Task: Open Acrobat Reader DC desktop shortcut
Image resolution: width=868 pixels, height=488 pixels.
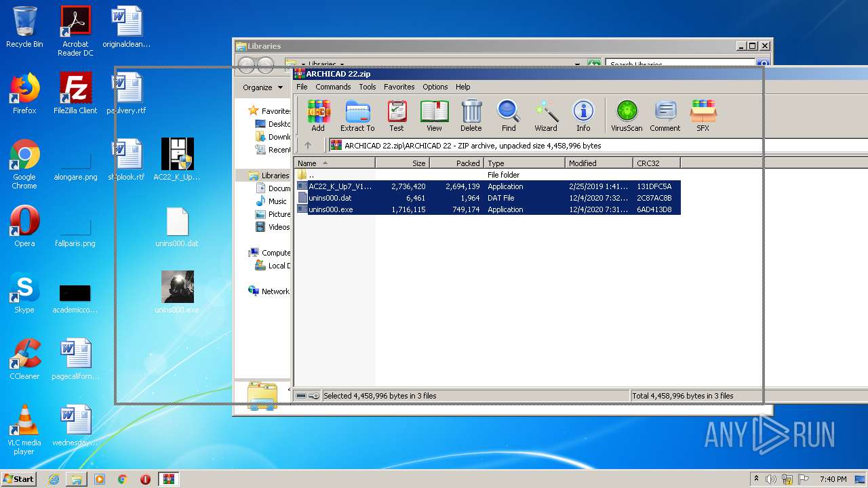Action: coord(75,30)
